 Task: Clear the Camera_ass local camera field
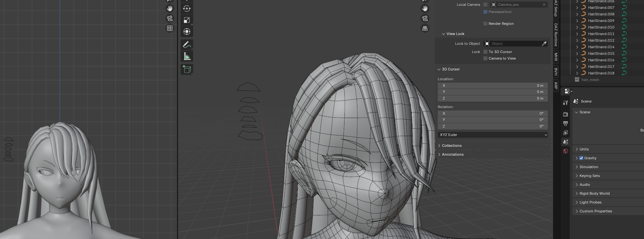point(544,5)
